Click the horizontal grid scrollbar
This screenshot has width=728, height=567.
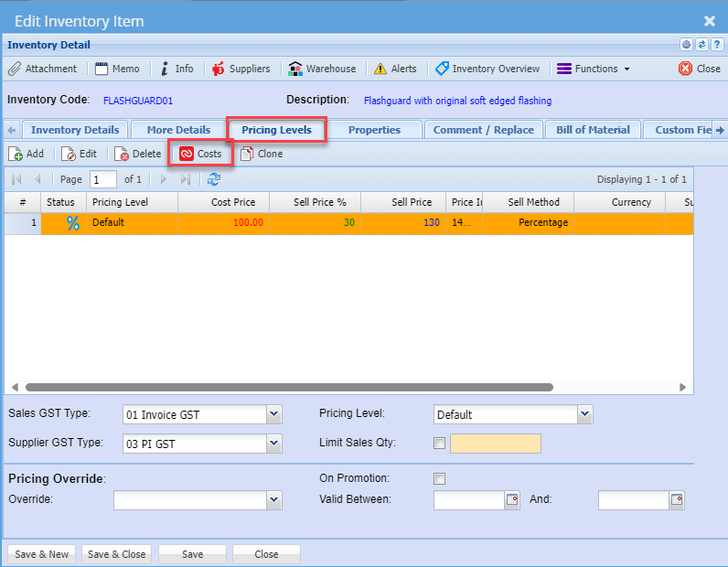click(x=289, y=388)
